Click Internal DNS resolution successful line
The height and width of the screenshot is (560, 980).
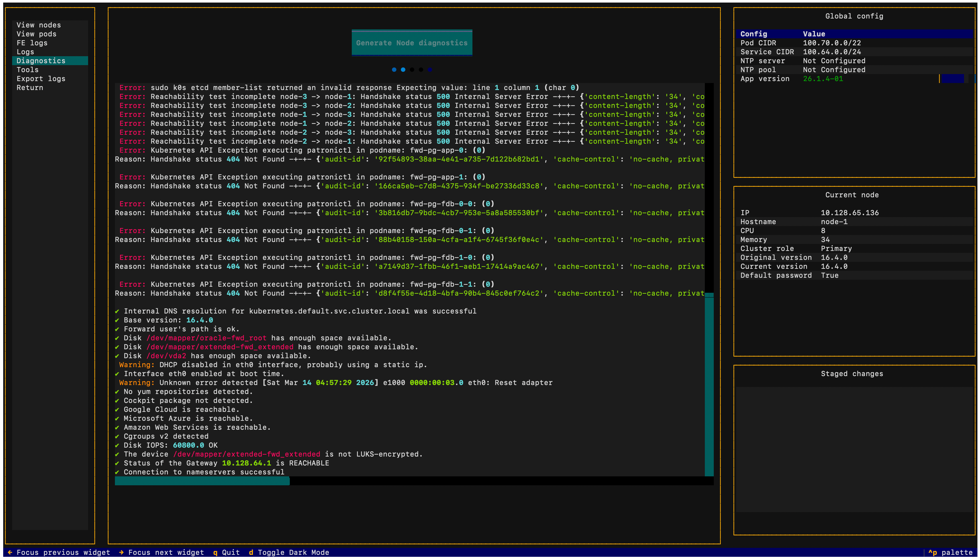pos(296,311)
